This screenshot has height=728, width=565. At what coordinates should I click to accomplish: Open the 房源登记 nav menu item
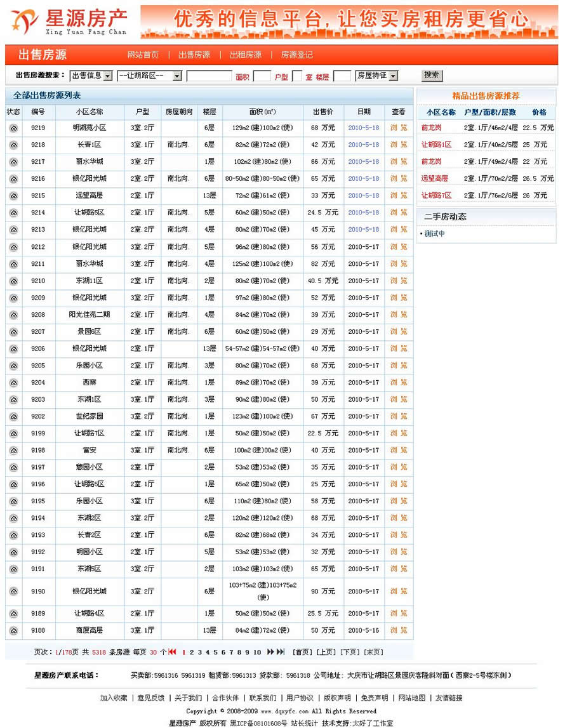point(296,55)
